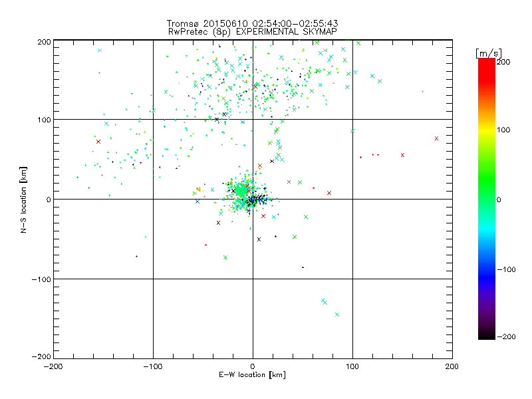The height and width of the screenshot is (399, 532).
Task: Click the colorbar label '200' at top
Action: [503, 62]
